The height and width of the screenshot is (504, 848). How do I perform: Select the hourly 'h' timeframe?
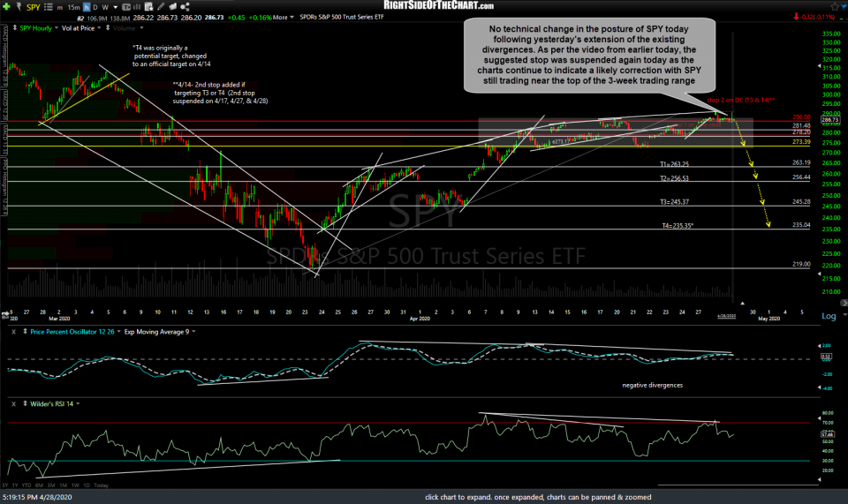(x=87, y=8)
